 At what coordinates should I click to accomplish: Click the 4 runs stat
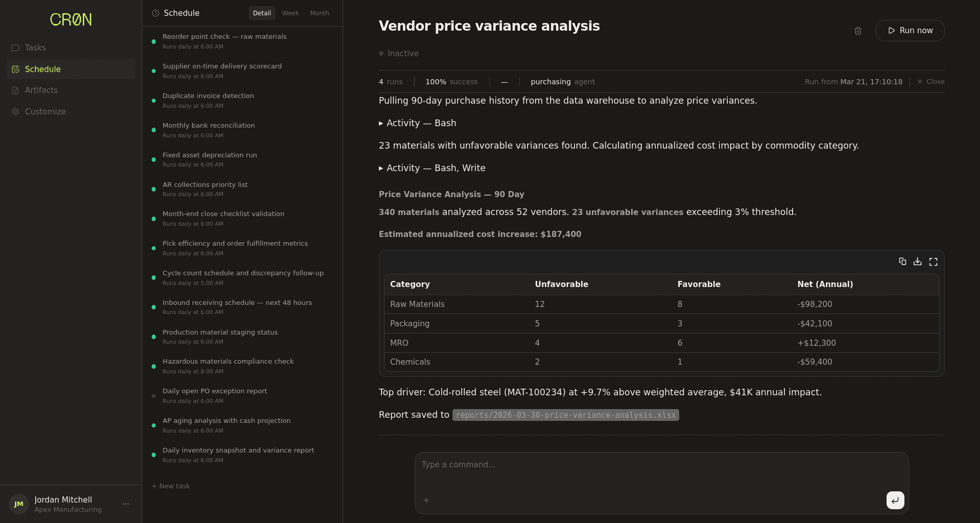click(391, 82)
